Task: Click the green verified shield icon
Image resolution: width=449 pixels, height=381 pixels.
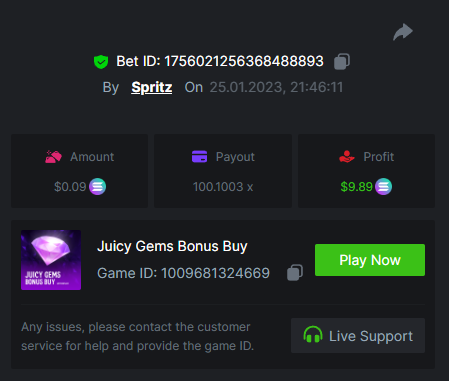Action: tap(101, 62)
